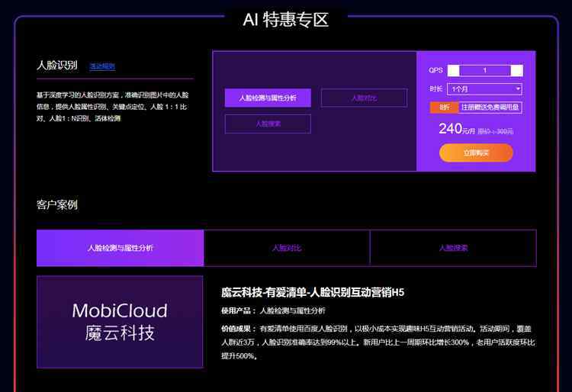This screenshot has height=392, width=572.
Task: Switch to the 人脸检测与属性分析 customer case tab
Action: pos(120,248)
